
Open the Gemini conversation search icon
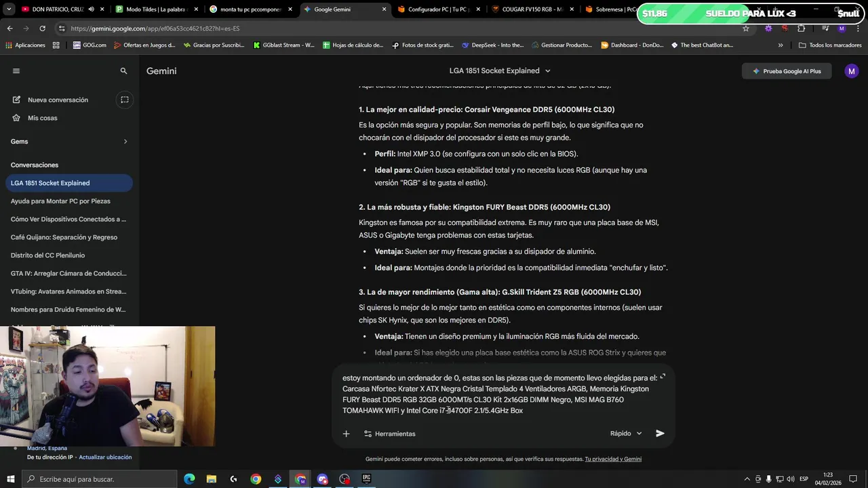(x=123, y=70)
